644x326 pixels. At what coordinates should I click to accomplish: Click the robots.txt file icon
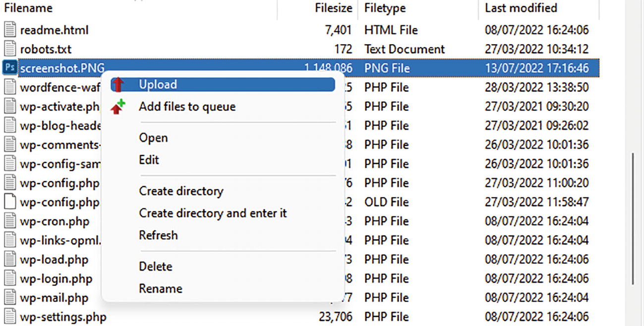coord(9,49)
